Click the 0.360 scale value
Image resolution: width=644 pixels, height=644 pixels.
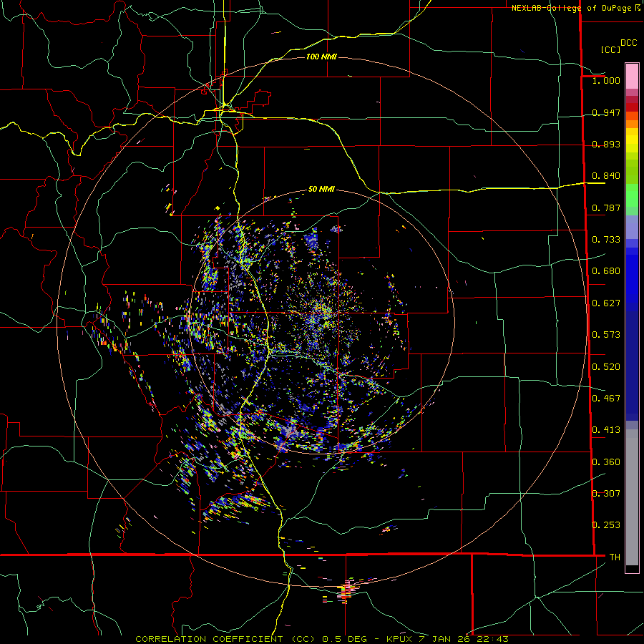coord(606,462)
